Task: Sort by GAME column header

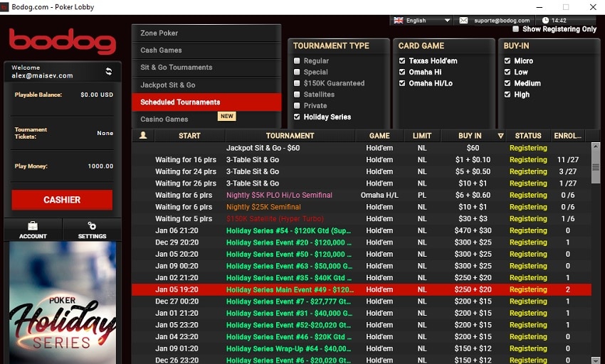Action: click(x=379, y=136)
